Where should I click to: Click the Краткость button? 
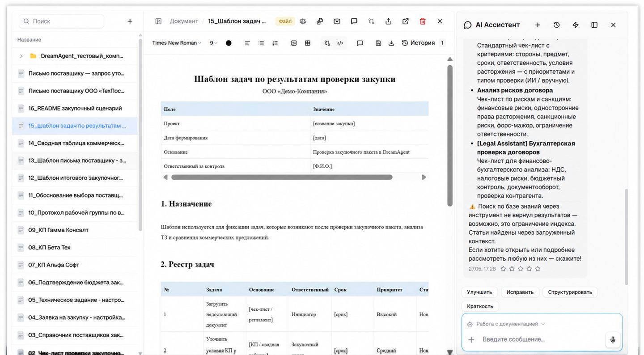(x=480, y=306)
